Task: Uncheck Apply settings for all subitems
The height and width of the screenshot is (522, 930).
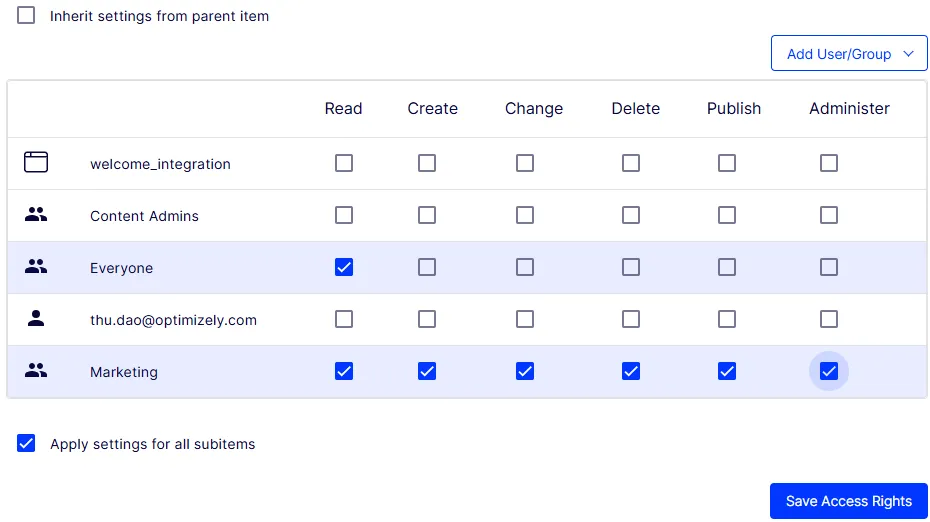Action: click(26, 443)
